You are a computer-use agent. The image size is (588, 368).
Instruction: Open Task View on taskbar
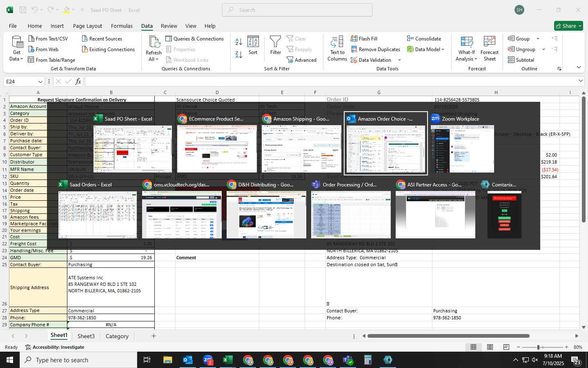[x=147, y=360]
